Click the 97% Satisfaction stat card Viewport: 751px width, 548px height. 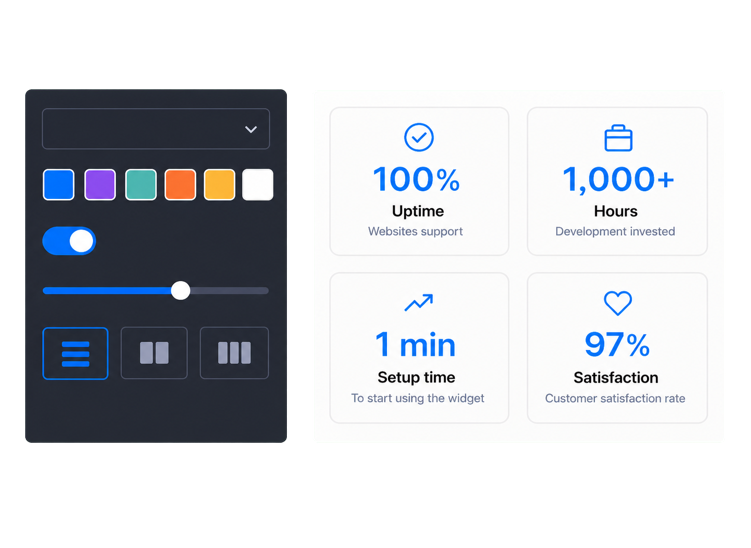coord(617,348)
